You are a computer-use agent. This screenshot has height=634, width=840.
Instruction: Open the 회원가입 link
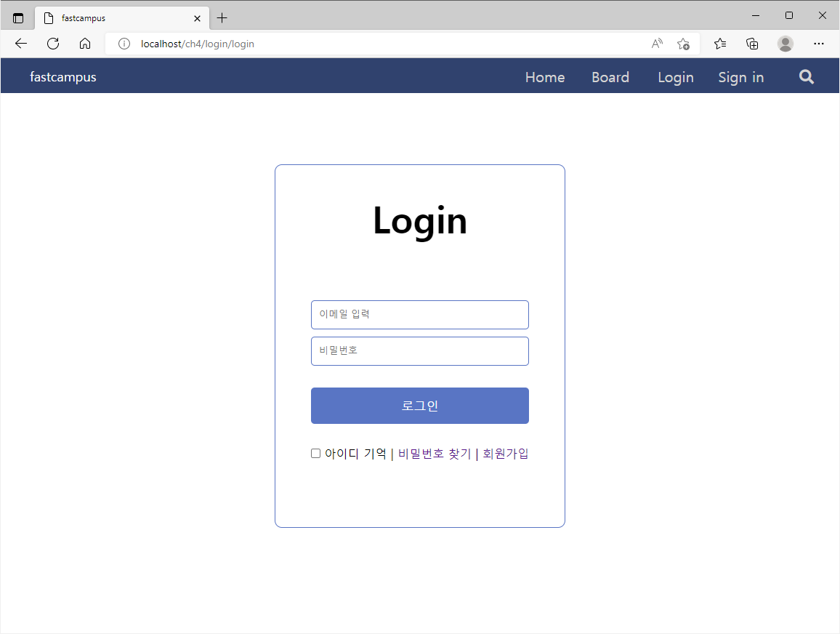tap(505, 454)
